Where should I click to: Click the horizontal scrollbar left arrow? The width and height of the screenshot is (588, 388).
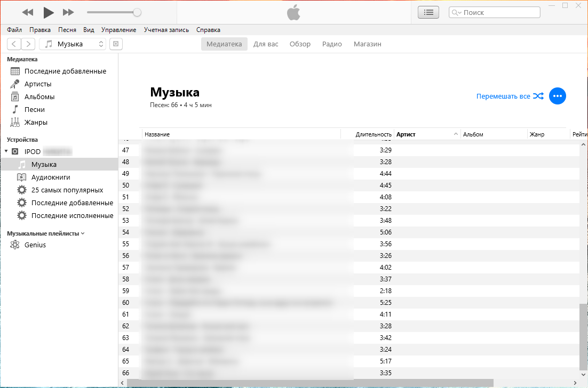[x=123, y=383]
